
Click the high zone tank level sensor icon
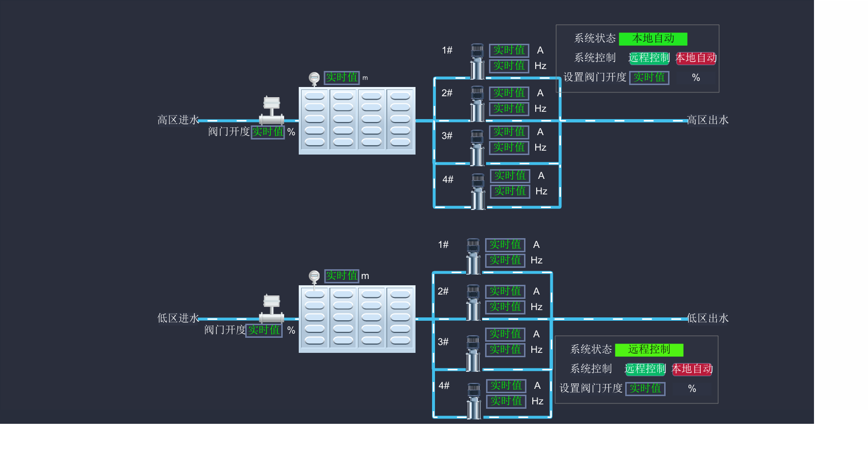[314, 78]
